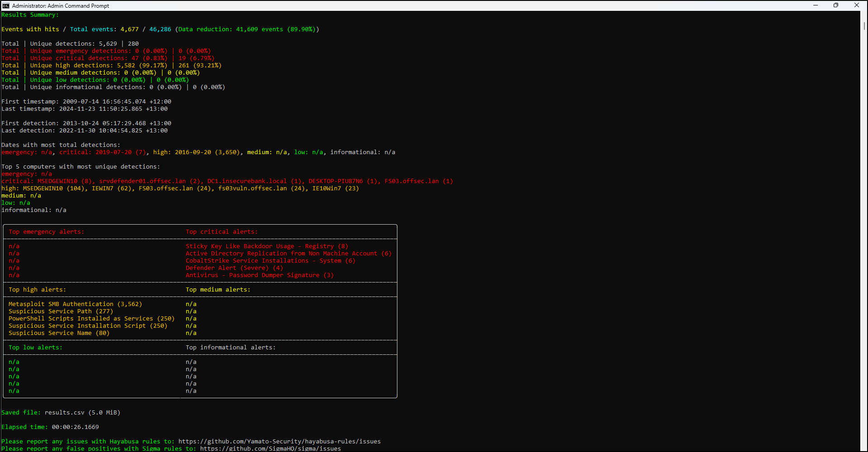
Task: Click the 'Elapsed time: 00:00:26.1669' line
Action: click(x=50, y=427)
